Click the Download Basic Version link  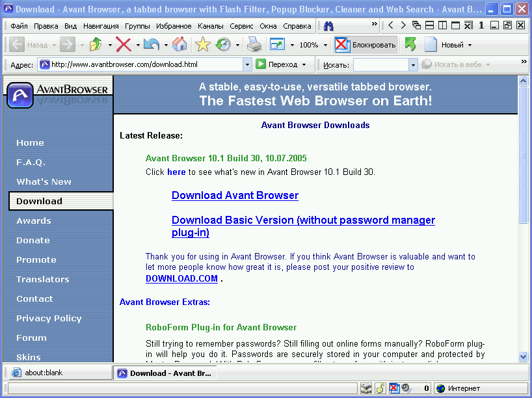tap(303, 226)
